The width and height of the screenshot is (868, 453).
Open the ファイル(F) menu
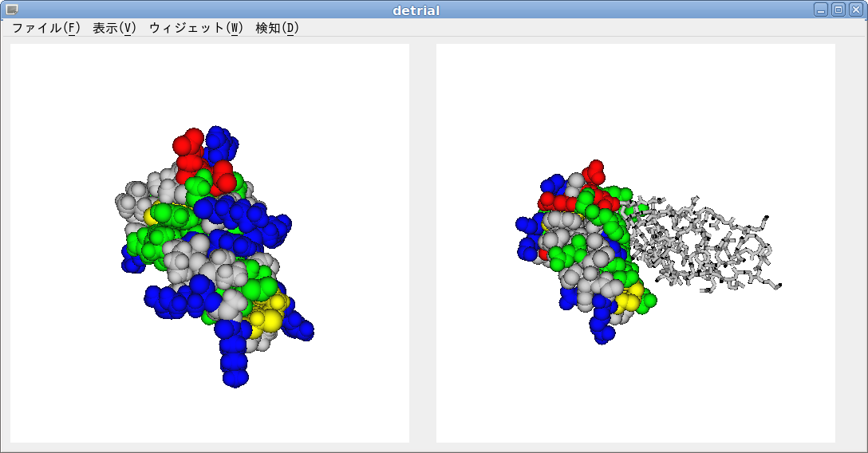[46, 28]
